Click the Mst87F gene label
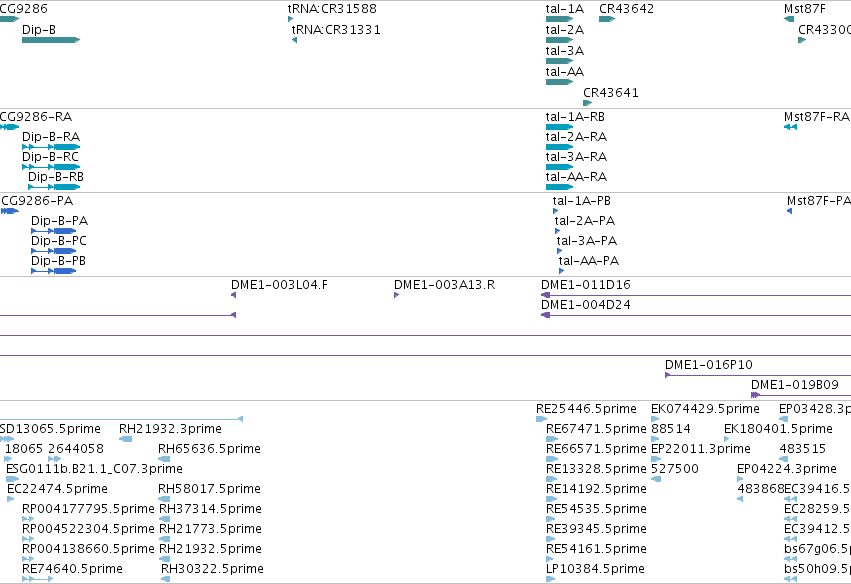This screenshot has width=851, height=584. [x=805, y=9]
